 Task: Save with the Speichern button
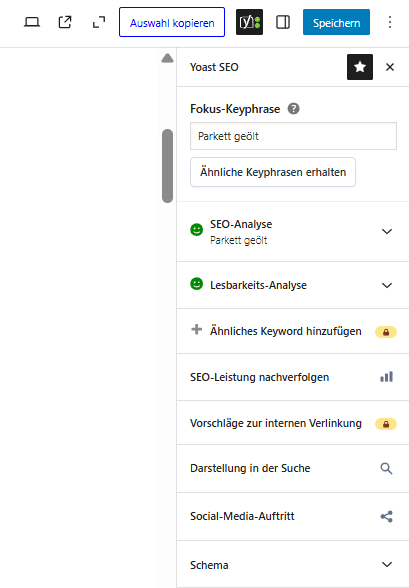click(336, 22)
